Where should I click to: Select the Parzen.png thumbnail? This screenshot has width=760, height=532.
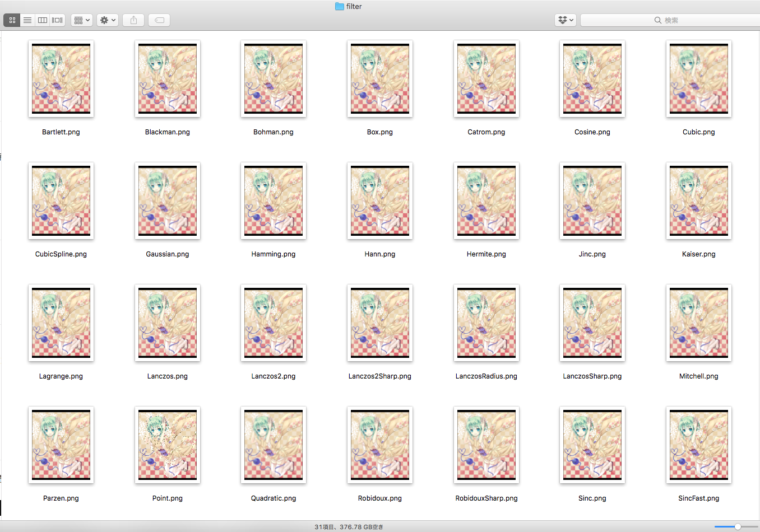coord(61,445)
